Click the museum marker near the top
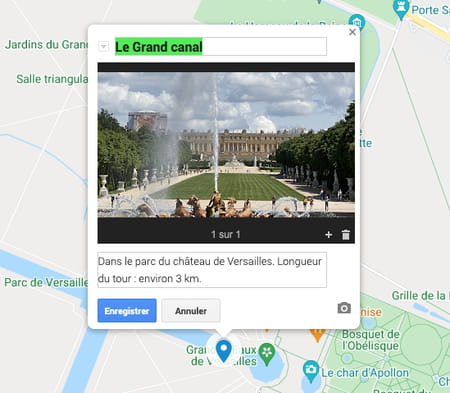450x393 pixels. pos(357,23)
